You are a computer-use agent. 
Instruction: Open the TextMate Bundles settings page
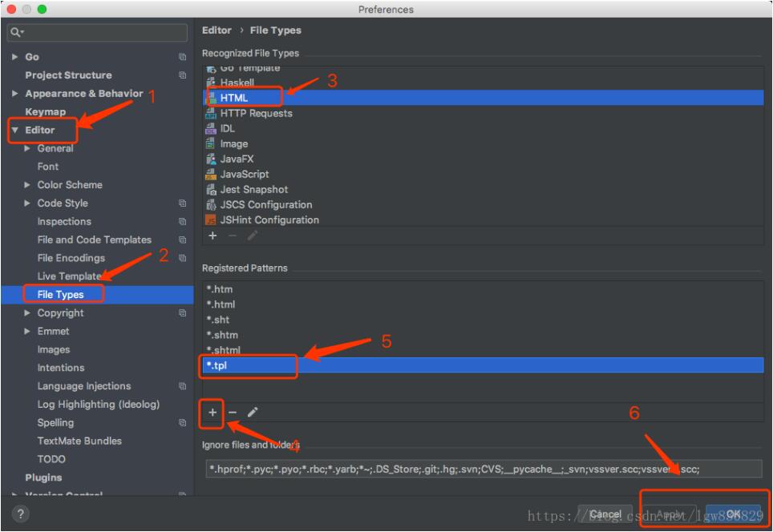point(79,441)
